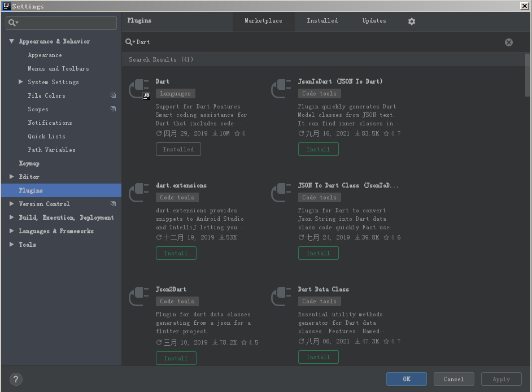The image size is (532, 392).
Task: Click the Json2Dart plugin logo icon
Action: point(139,297)
